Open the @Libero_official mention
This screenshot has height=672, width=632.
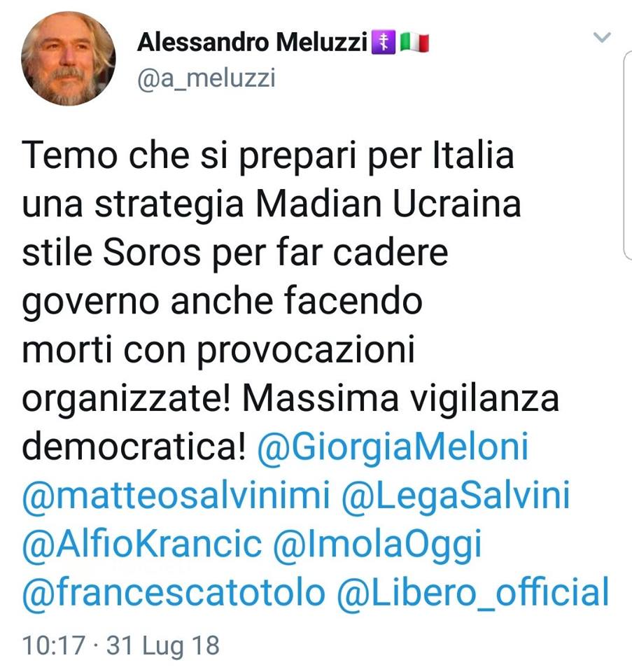(x=472, y=593)
